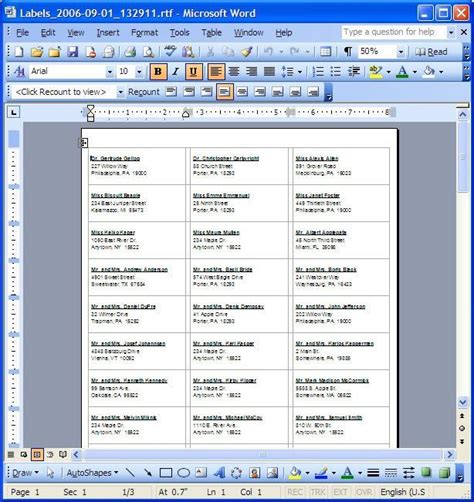
Task: Click the Insert Table icon
Action: point(325,52)
